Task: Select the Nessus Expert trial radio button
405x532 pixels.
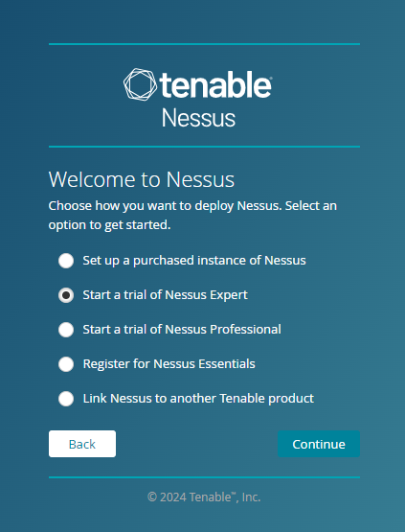Action: point(66,295)
